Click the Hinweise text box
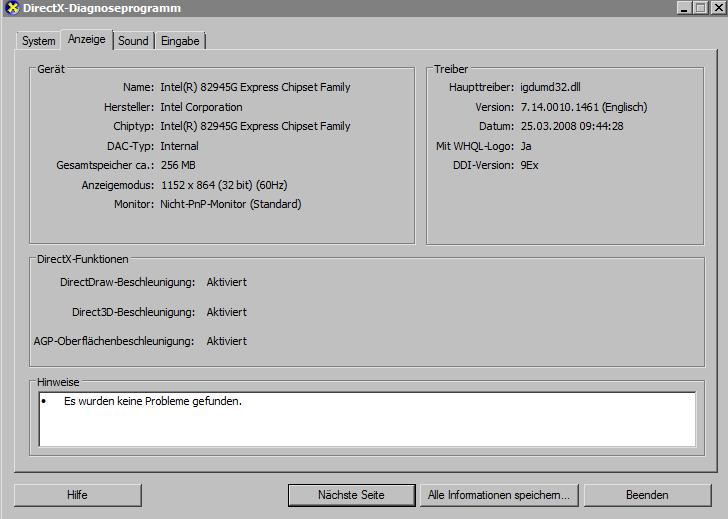 [x=367, y=419]
